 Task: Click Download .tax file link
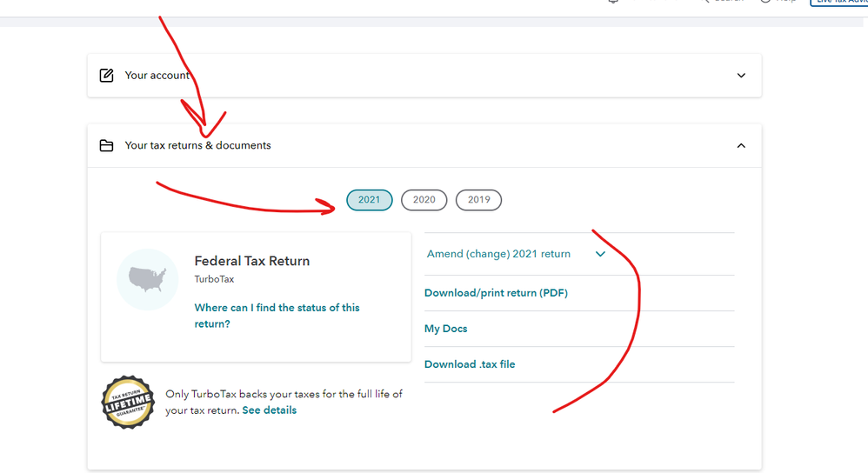click(470, 364)
